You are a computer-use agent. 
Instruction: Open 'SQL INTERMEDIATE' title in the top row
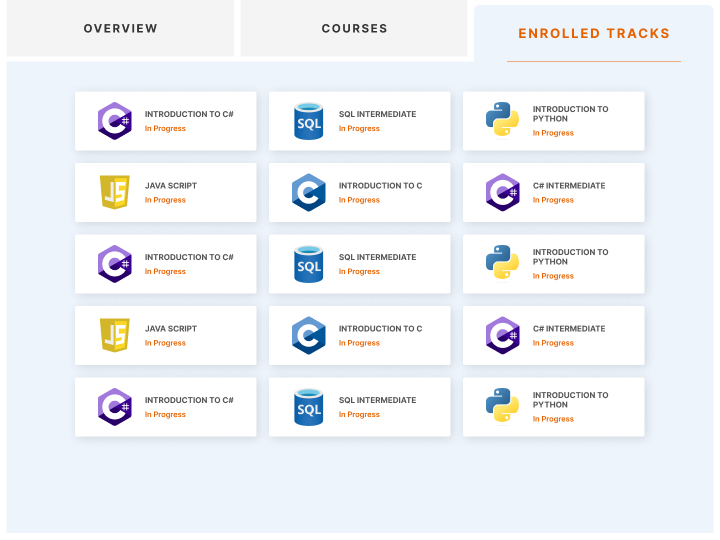[x=377, y=114]
